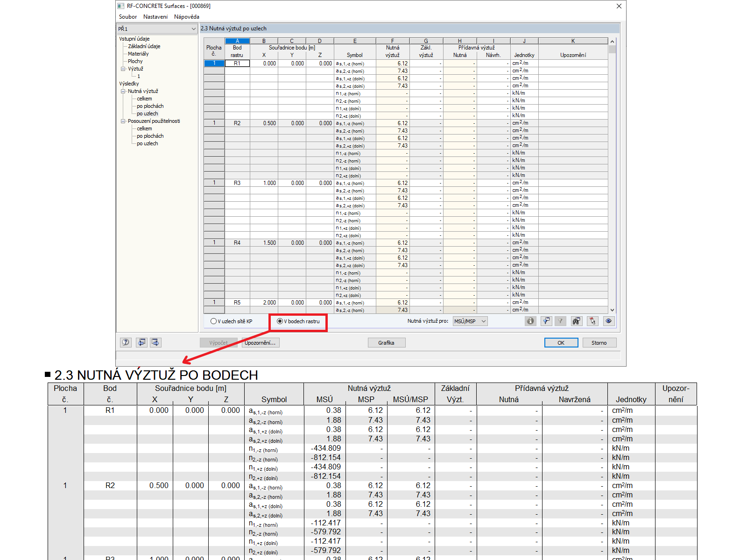Select po plochách under Nutná výztuž
The height and width of the screenshot is (560, 747).
(x=150, y=106)
